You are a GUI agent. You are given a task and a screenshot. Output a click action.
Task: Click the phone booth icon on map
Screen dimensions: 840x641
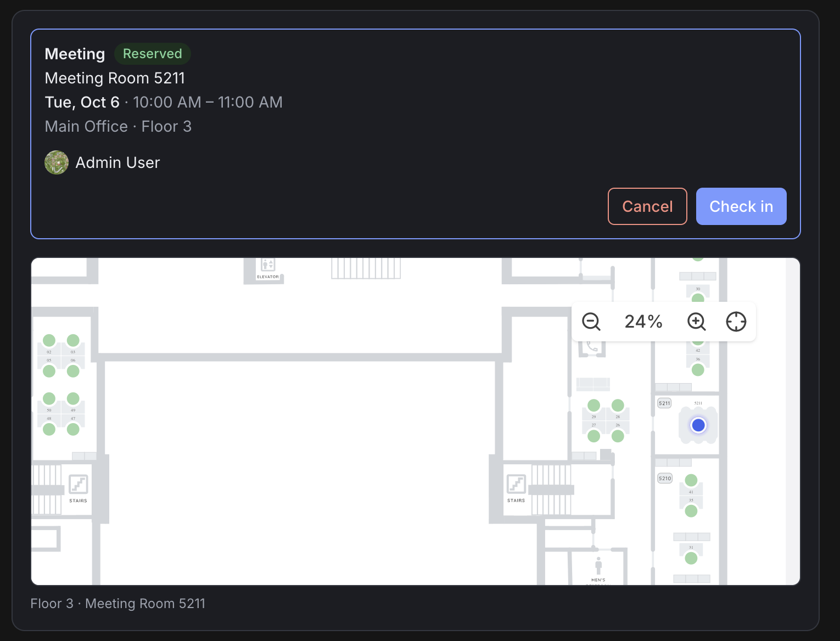pos(592,347)
